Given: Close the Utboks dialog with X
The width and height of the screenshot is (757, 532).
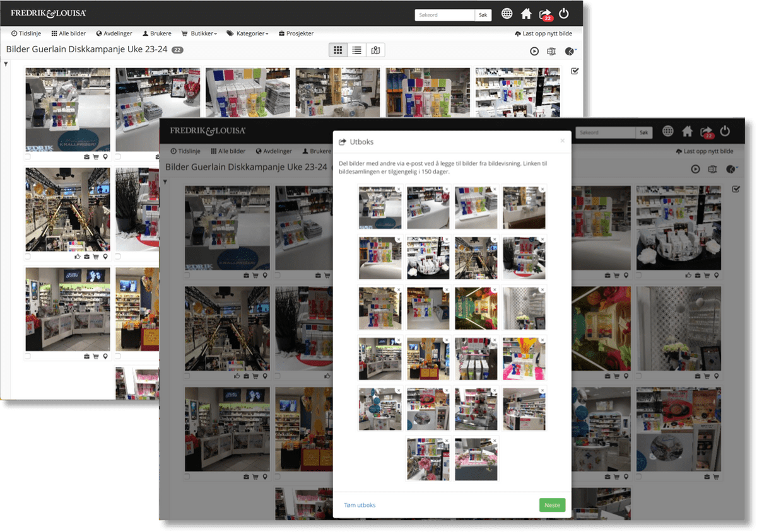Looking at the screenshot, I should [563, 141].
